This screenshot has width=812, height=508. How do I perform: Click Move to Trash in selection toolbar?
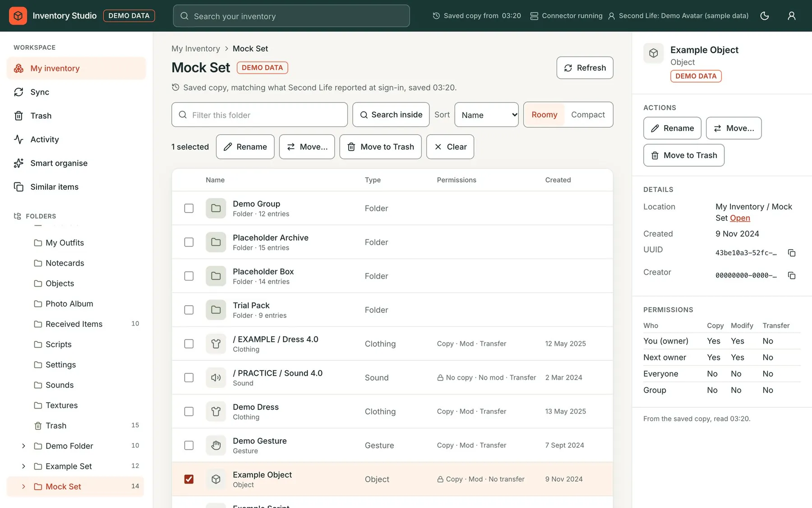pos(380,147)
